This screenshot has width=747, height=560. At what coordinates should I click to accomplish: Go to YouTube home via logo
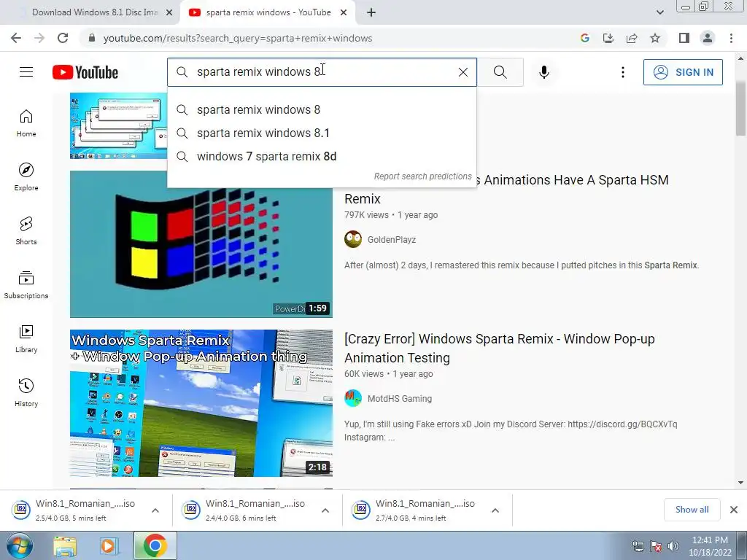tap(85, 72)
